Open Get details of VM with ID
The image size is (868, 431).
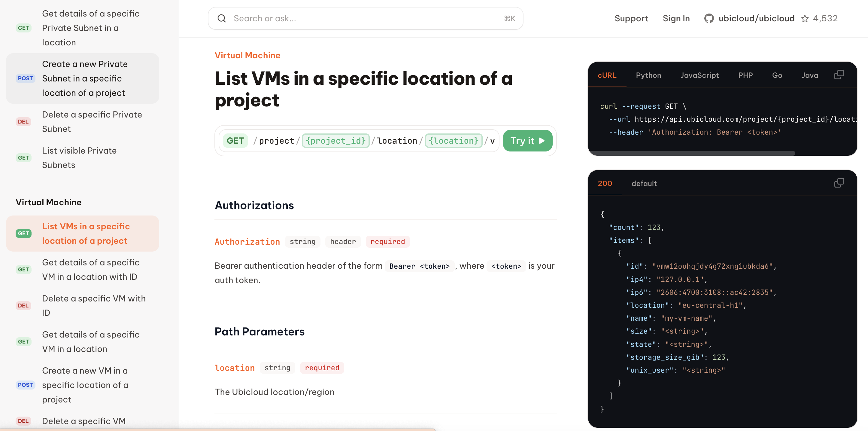[x=83, y=270]
